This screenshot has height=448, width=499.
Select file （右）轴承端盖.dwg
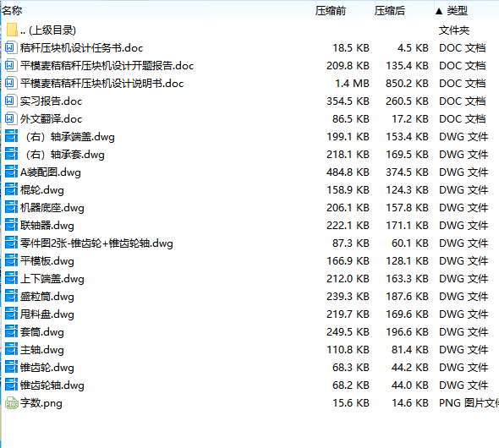69,137
